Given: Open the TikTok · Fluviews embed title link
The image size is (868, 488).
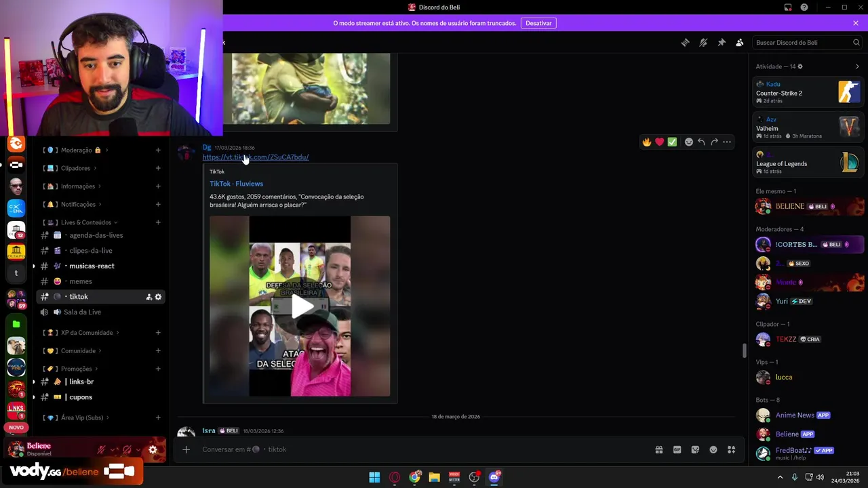Looking at the screenshot, I should [236, 184].
